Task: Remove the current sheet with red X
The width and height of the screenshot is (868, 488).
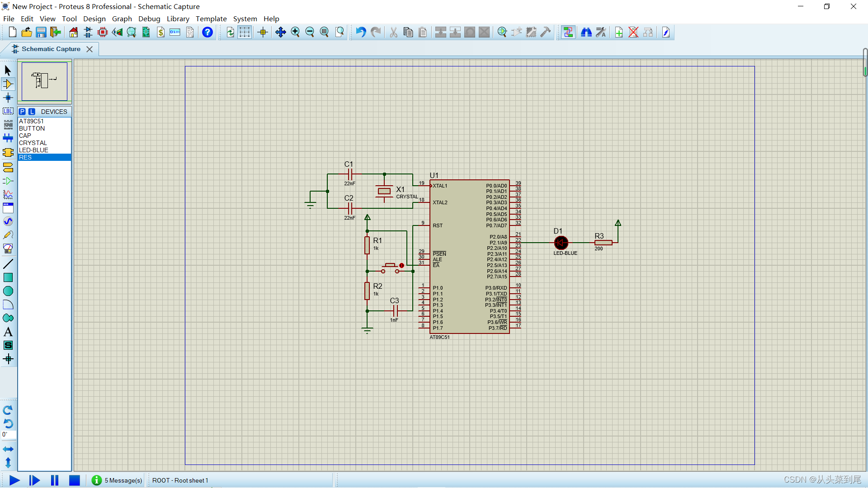Action: tap(633, 32)
